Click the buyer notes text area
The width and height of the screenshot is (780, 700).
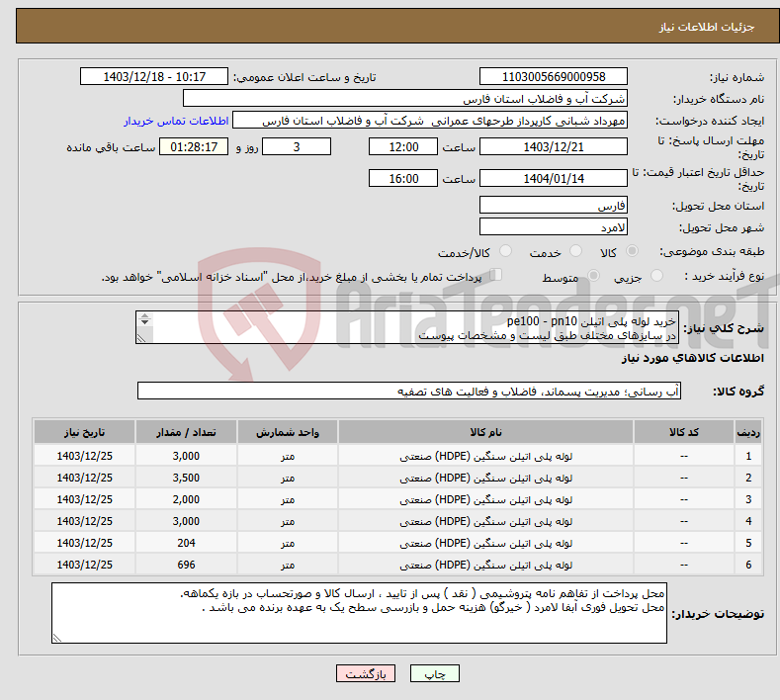[x=359, y=613]
